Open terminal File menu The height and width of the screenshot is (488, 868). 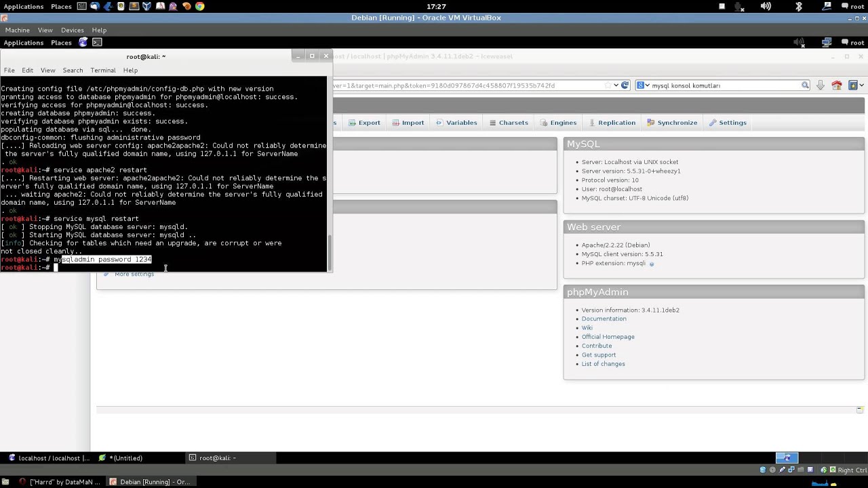9,70
